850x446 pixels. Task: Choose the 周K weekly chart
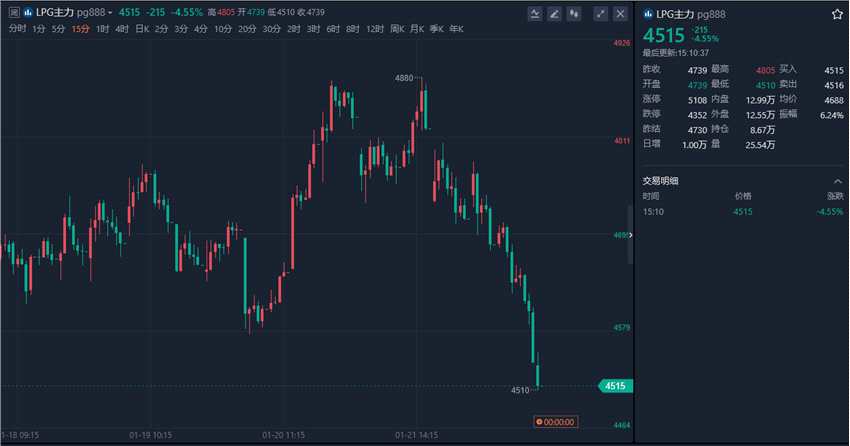click(397, 29)
